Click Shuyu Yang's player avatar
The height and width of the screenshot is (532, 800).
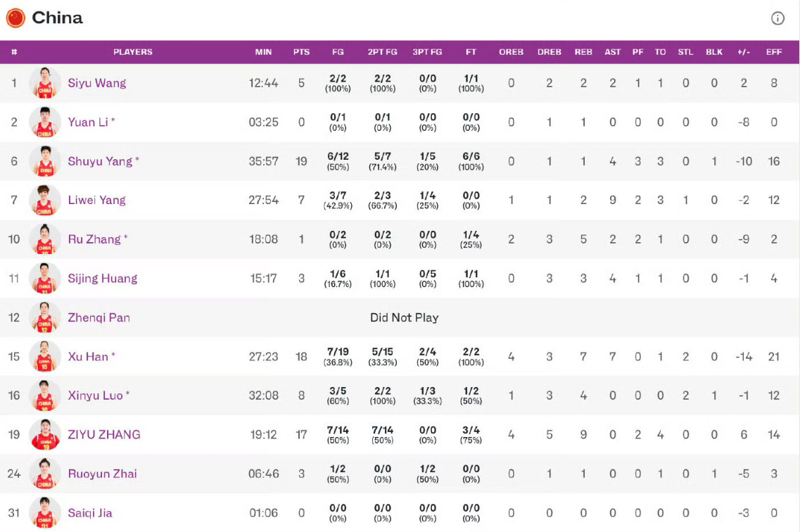[x=44, y=160]
